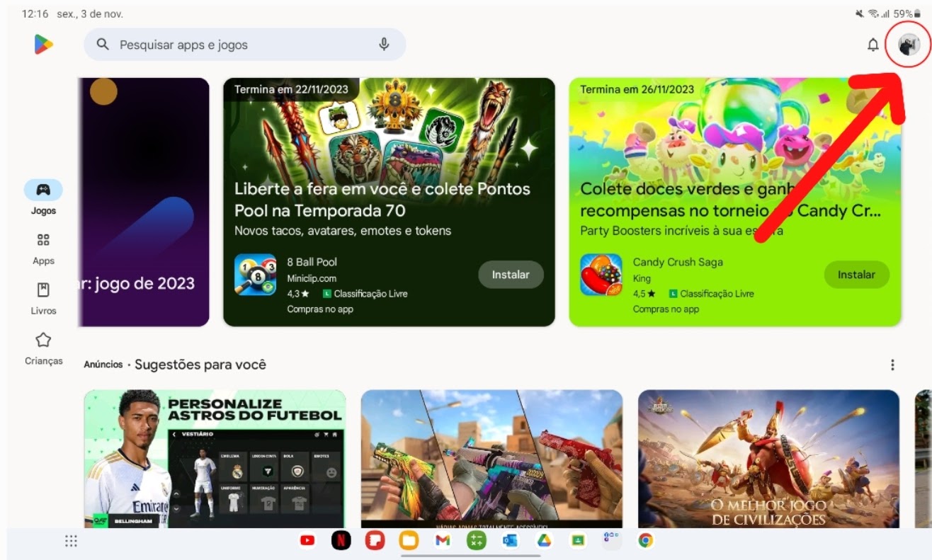Image resolution: width=932 pixels, height=560 pixels.
Task: Click the '4,3★' rating of 8 Ball Pool
Action: tap(298, 294)
